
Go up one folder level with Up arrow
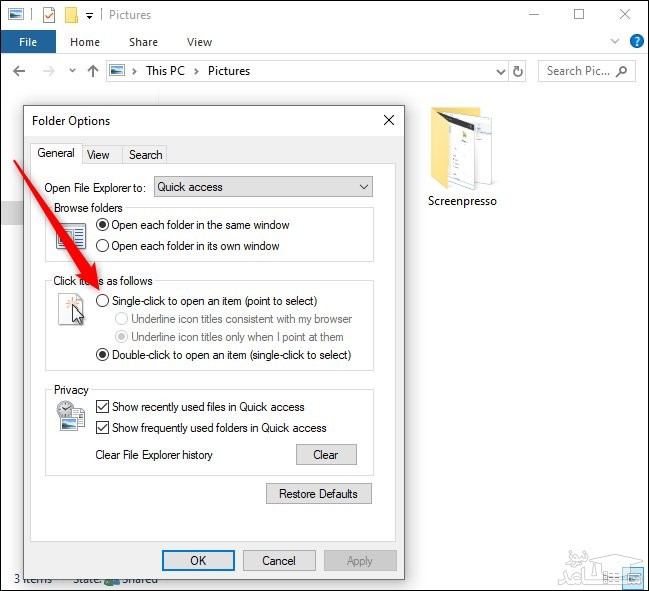93,71
